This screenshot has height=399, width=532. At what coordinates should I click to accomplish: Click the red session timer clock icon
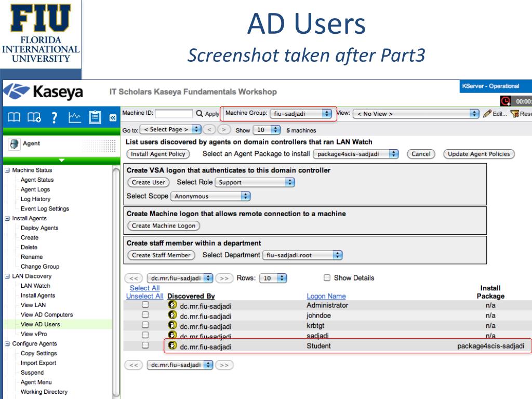click(x=506, y=101)
